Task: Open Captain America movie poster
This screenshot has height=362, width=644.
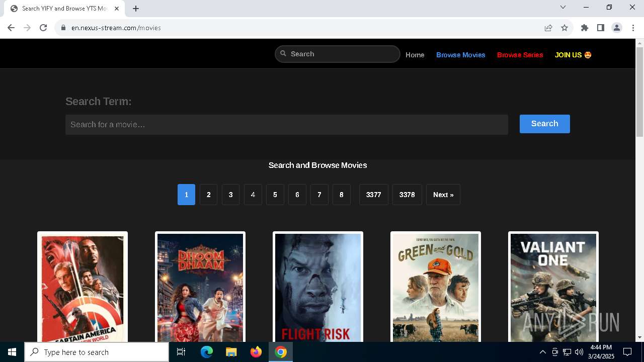Action: [x=83, y=287]
